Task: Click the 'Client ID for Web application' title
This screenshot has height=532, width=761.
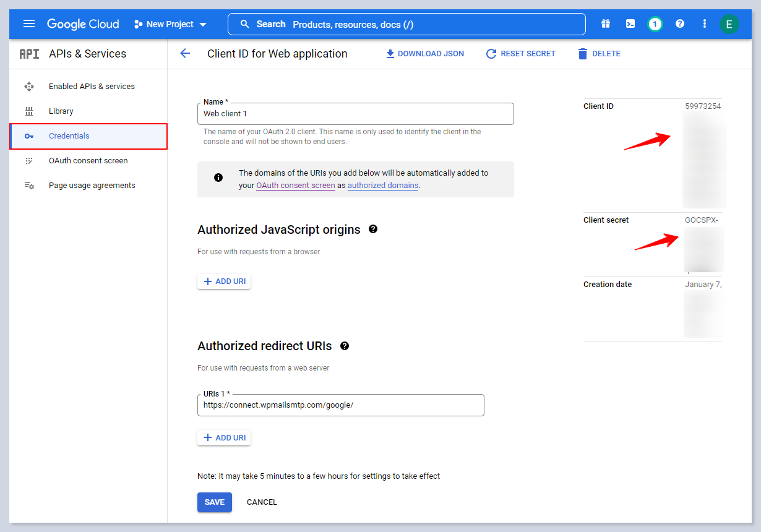Action: (277, 54)
